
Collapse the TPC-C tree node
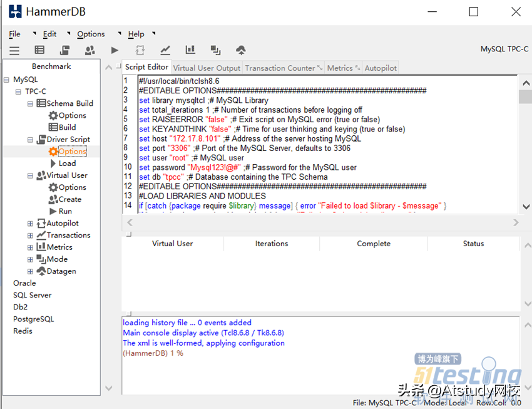[18, 91]
